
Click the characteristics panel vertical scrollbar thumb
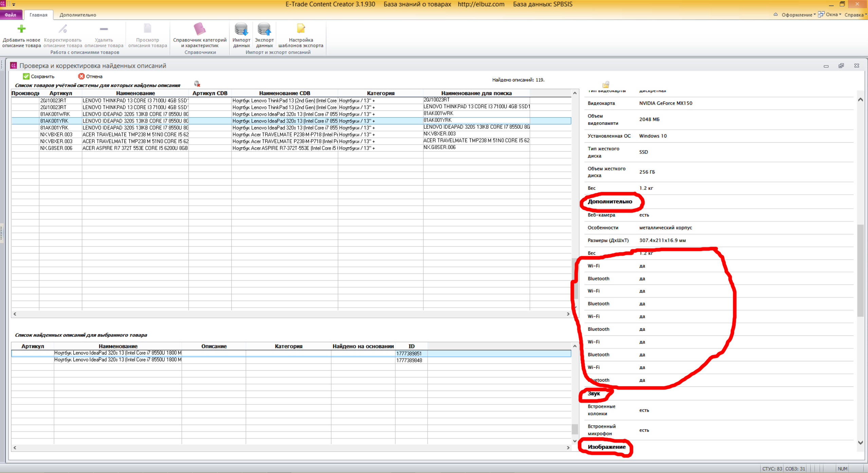pyautogui.click(x=861, y=270)
